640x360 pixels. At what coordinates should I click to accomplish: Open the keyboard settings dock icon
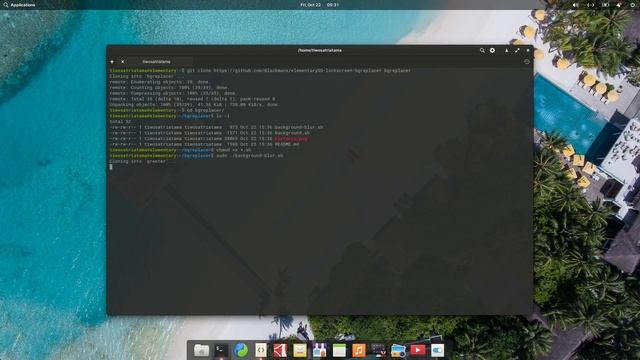pos(378,350)
